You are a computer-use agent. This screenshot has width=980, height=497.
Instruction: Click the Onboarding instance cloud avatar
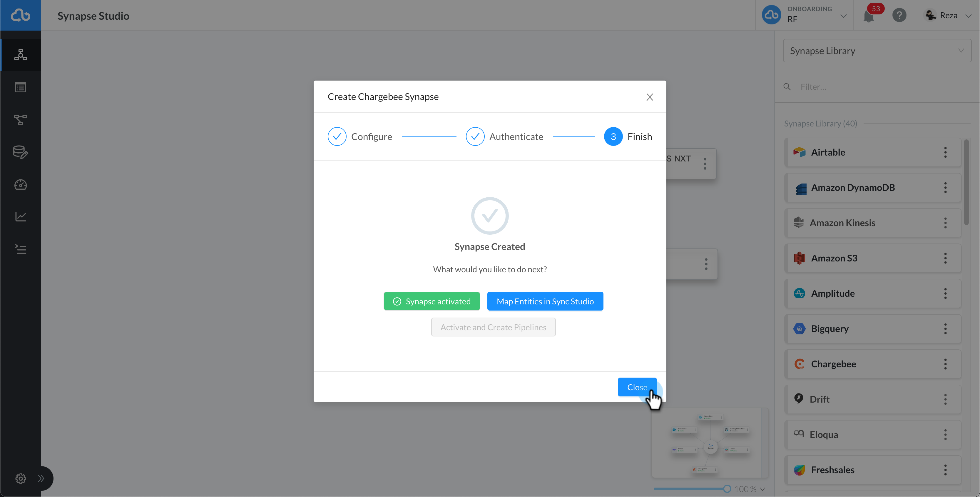[x=771, y=15]
